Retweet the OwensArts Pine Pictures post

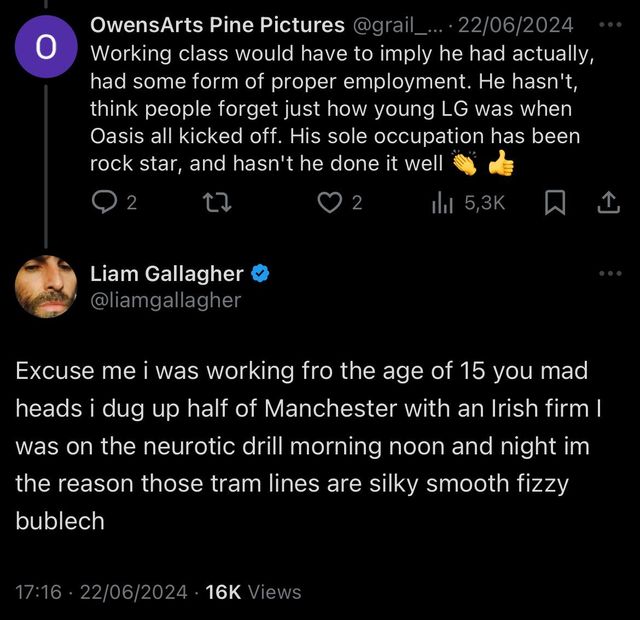[x=211, y=203]
